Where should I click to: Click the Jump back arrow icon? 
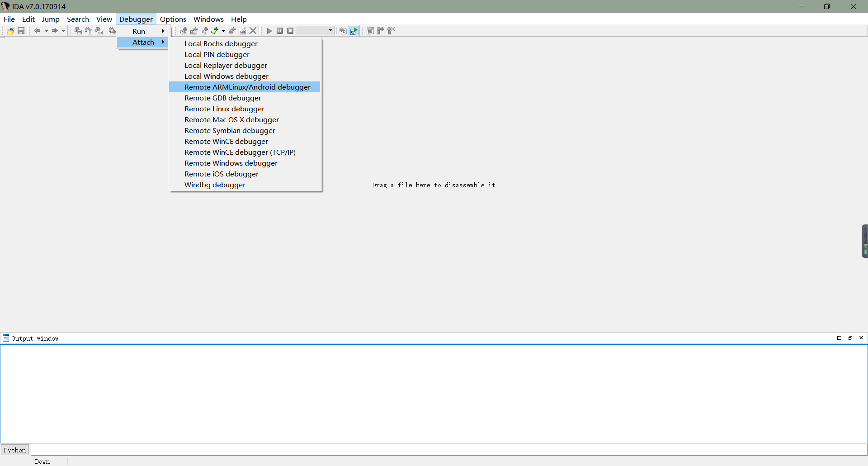(x=38, y=31)
